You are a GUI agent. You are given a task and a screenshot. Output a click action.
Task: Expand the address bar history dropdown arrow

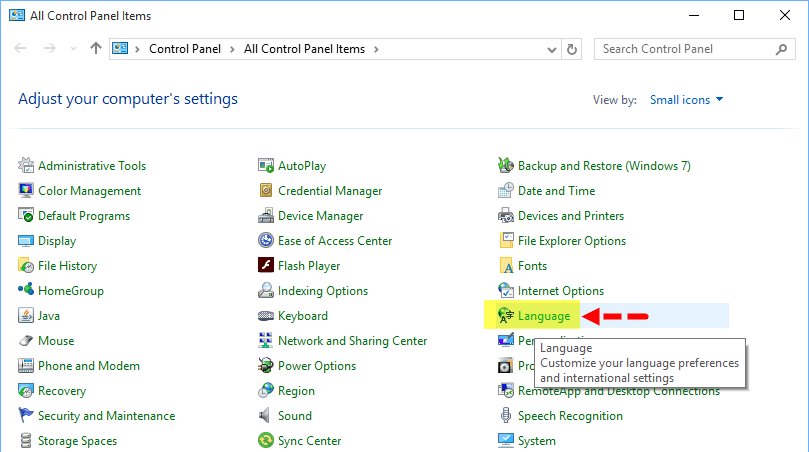pos(549,49)
